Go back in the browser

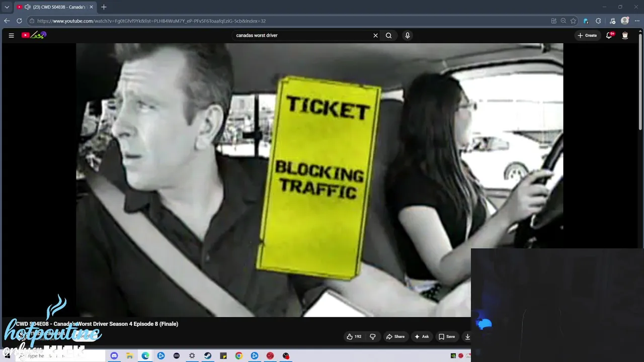point(7,21)
